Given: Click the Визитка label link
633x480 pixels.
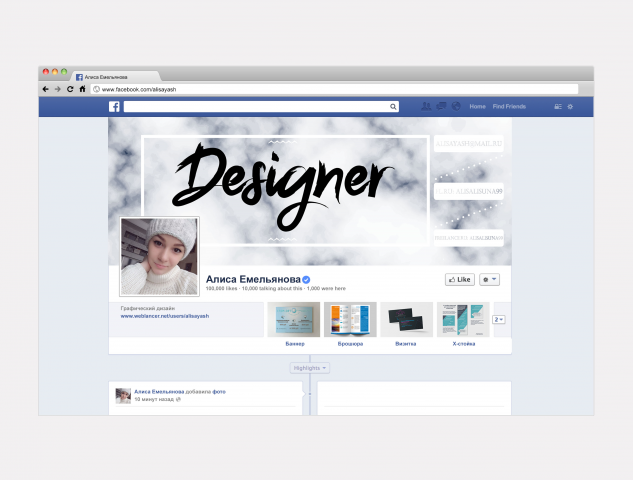Looking at the screenshot, I should click(406, 344).
